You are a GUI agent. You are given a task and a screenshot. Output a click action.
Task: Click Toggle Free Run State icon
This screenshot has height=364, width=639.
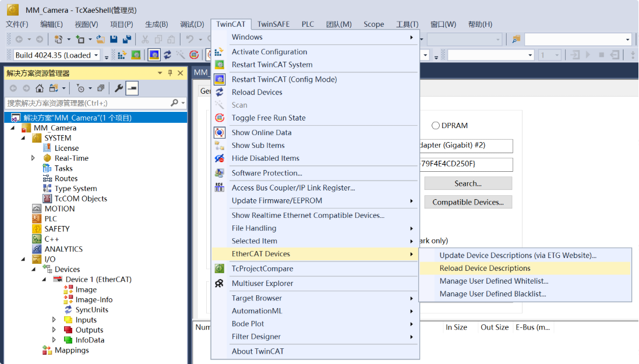point(219,118)
